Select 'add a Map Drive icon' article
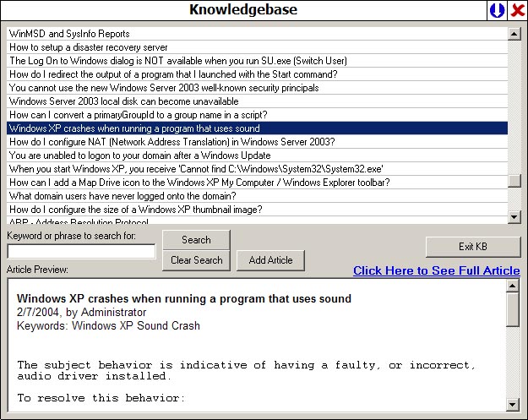Image resolution: width=528 pixels, height=420 pixels. (258, 183)
